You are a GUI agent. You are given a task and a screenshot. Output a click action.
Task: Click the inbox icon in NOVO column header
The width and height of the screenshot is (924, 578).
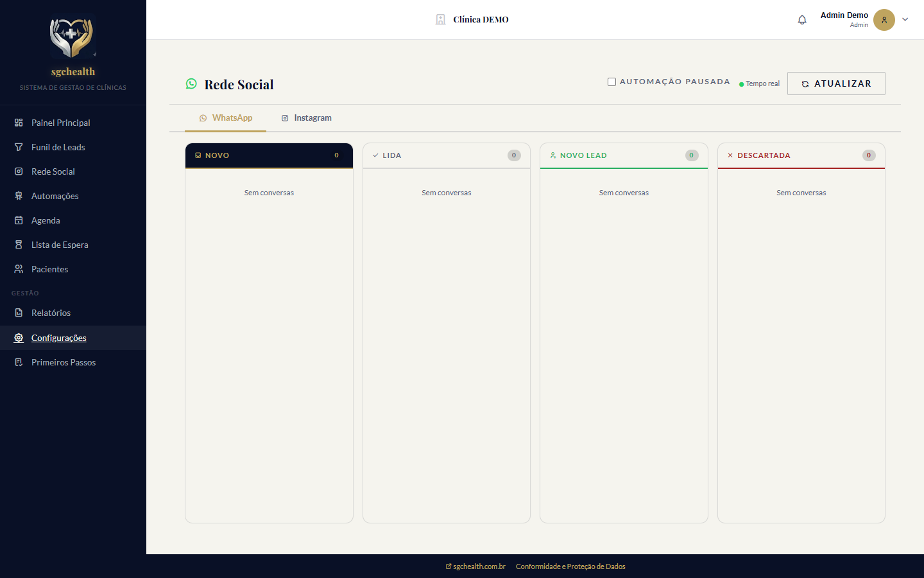[198, 155]
